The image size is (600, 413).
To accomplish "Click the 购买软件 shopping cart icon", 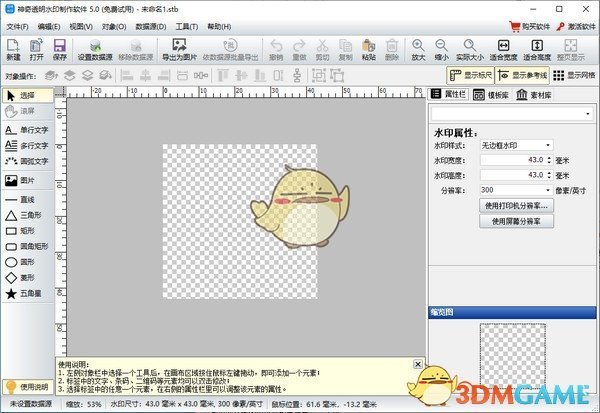I will [515, 26].
